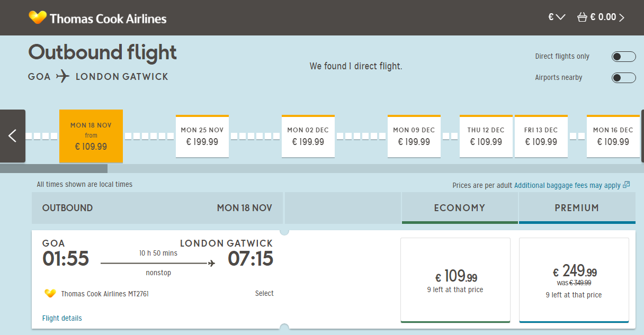Image resolution: width=644 pixels, height=335 pixels.
Task: Enable the Direct flights only switch
Action: coord(623,57)
